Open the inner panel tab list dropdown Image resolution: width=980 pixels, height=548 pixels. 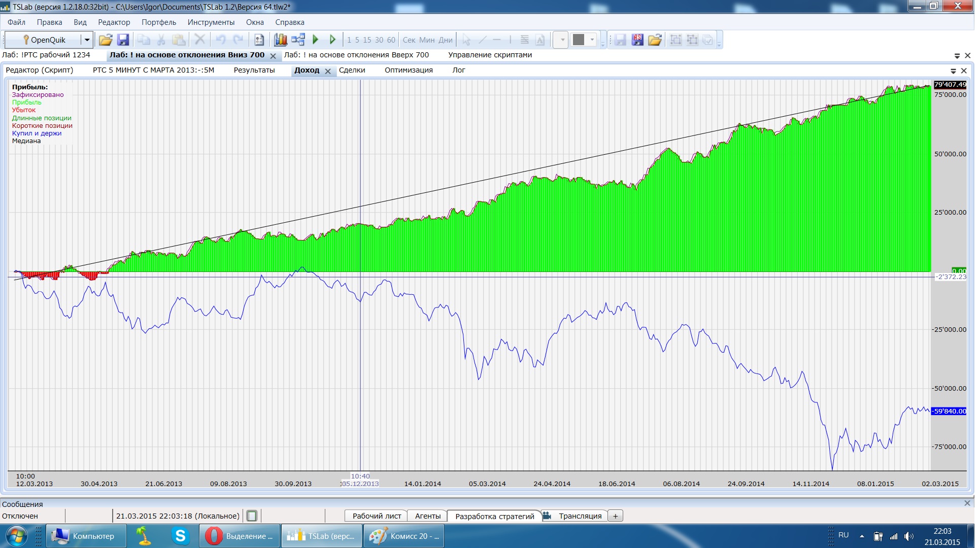coord(953,71)
